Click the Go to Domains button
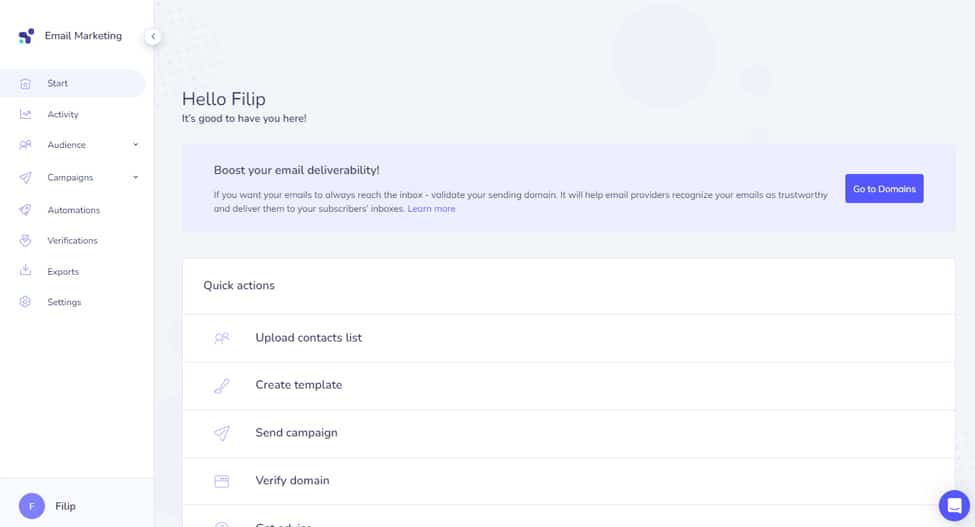The image size is (975, 527). point(884,188)
